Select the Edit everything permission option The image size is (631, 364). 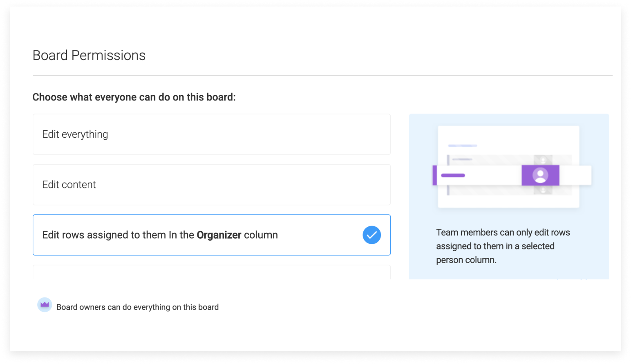211,134
